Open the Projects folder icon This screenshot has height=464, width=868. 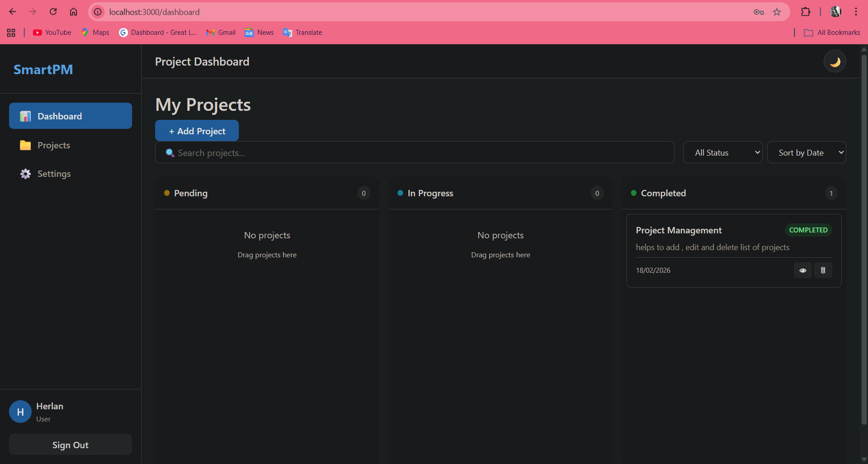coord(25,145)
